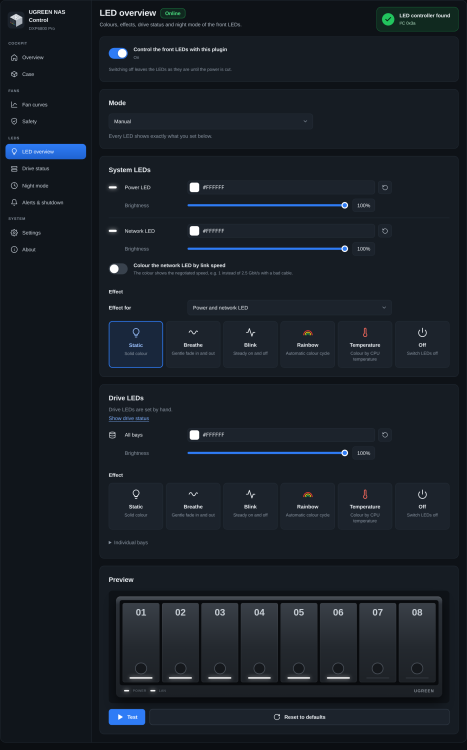Click the Test button
467x750 pixels.
point(127,717)
